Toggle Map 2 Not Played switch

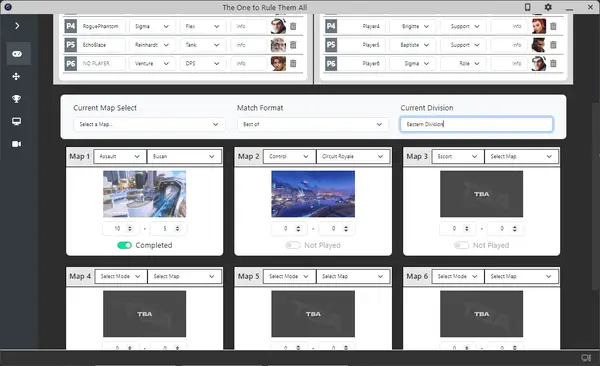293,245
